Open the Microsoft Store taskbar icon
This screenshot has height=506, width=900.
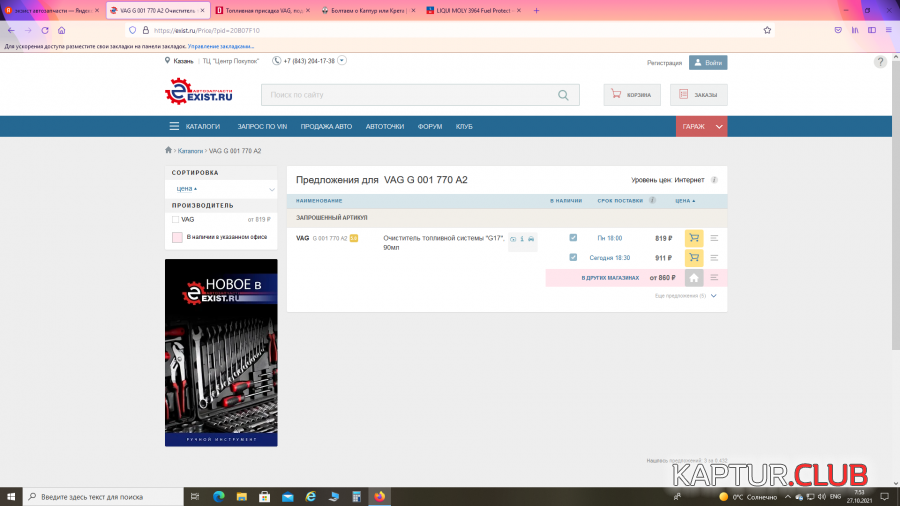[265, 496]
